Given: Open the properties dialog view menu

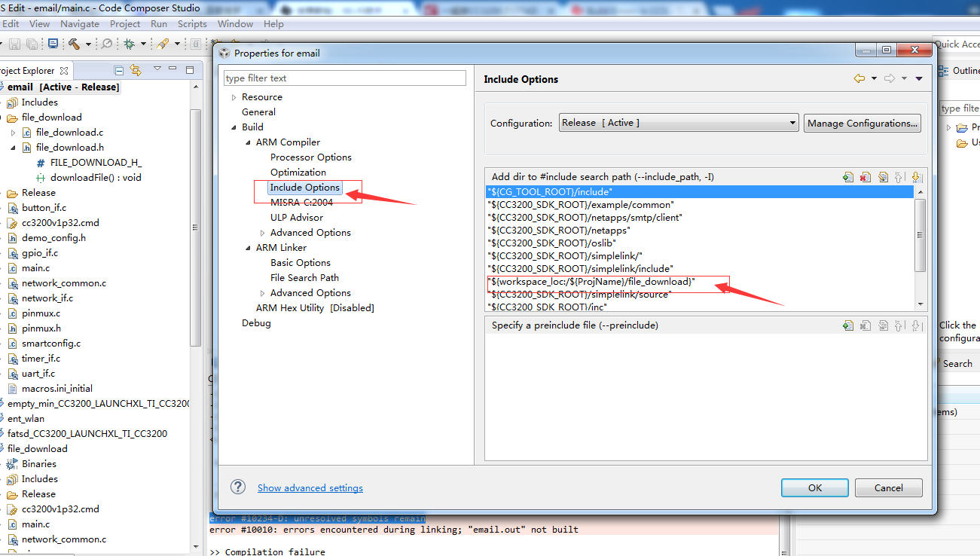Looking at the screenshot, I should [x=919, y=78].
